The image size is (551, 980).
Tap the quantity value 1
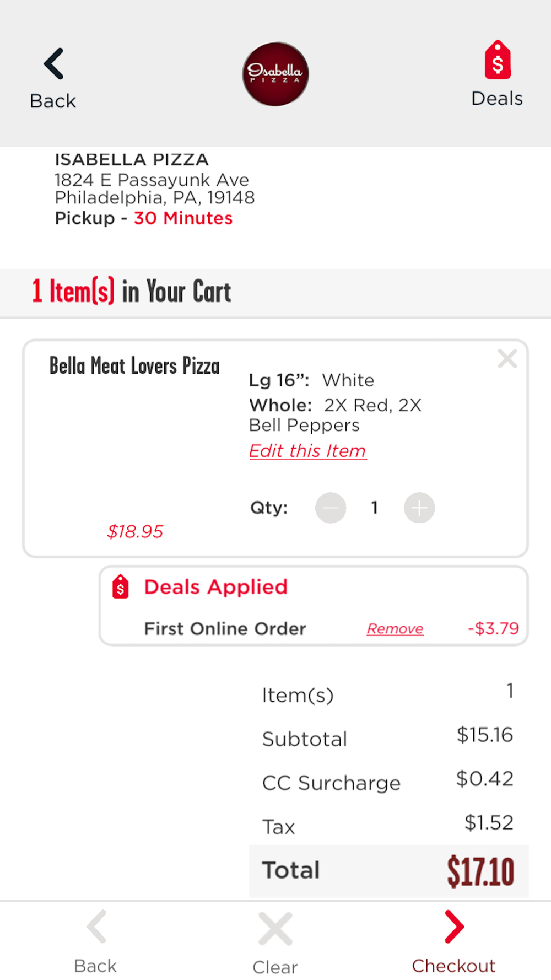375,508
